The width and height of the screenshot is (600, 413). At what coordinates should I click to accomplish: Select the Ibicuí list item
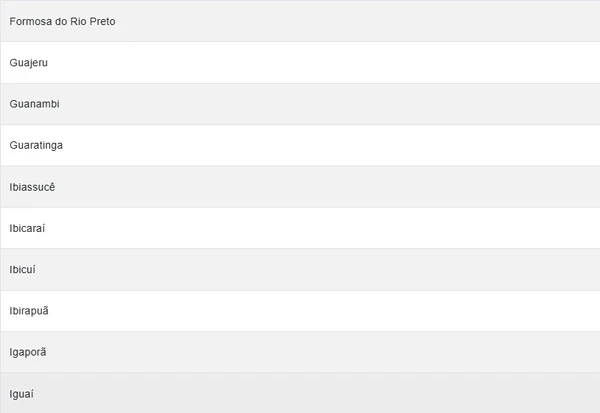(300, 270)
